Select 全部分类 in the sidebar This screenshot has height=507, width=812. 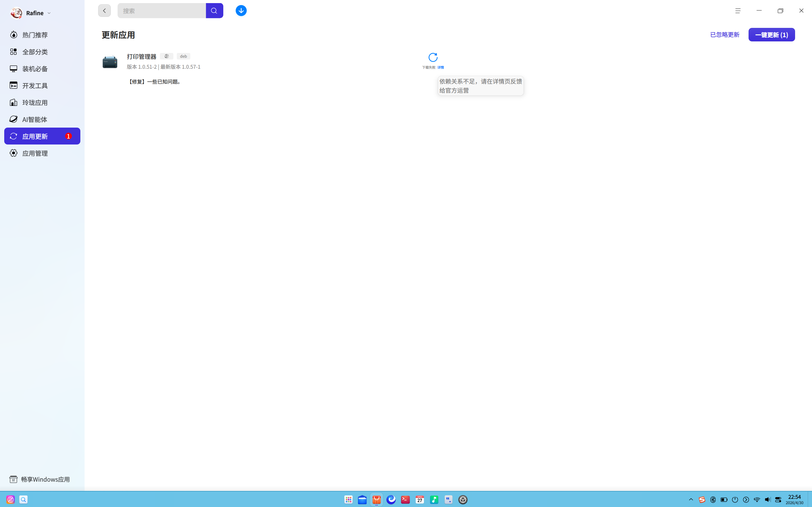pyautogui.click(x=35, y=52)
